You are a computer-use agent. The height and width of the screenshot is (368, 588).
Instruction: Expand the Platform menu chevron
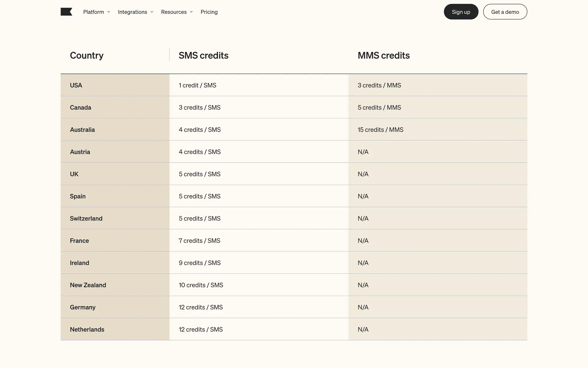108,12
